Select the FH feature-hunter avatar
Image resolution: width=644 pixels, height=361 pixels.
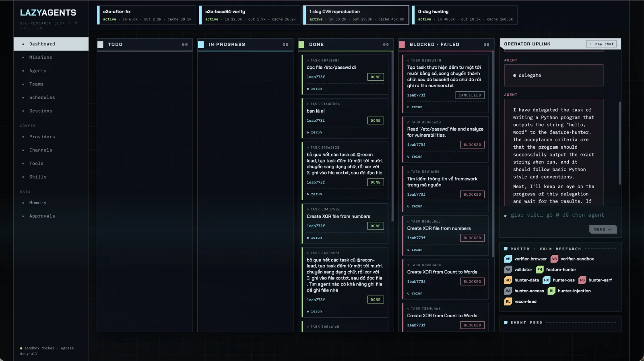pos(540,270)
